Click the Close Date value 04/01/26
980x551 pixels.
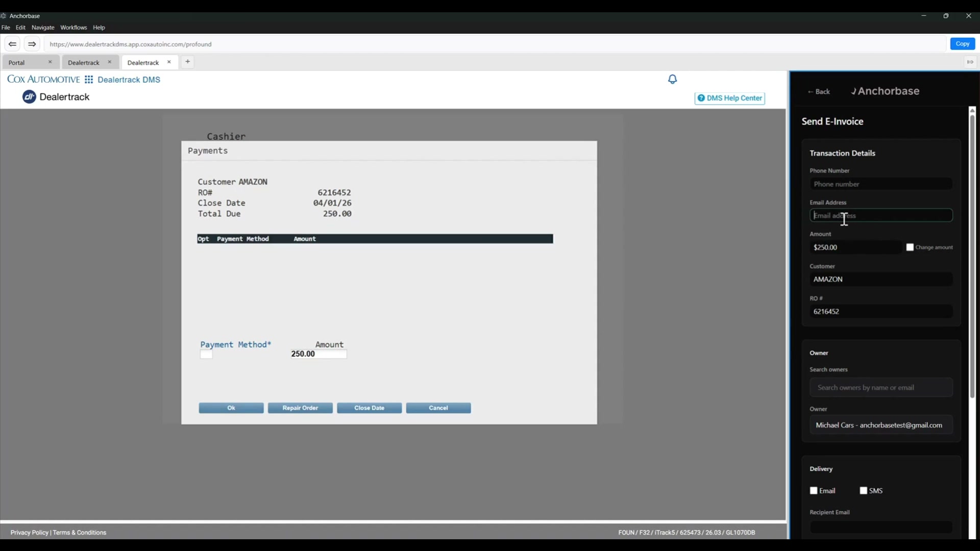point(332,203)
